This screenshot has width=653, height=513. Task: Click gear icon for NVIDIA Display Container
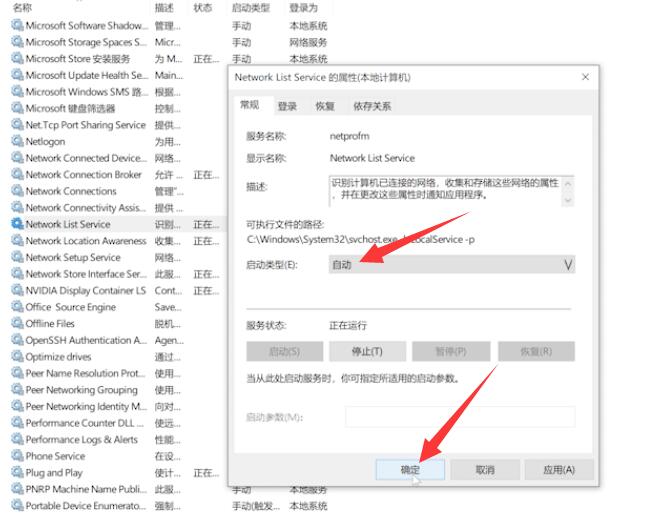pos(17,290)
